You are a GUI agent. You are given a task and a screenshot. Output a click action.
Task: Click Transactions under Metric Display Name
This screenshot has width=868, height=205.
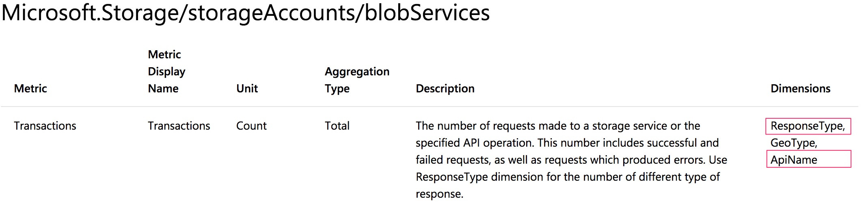[x=179, y=126]
